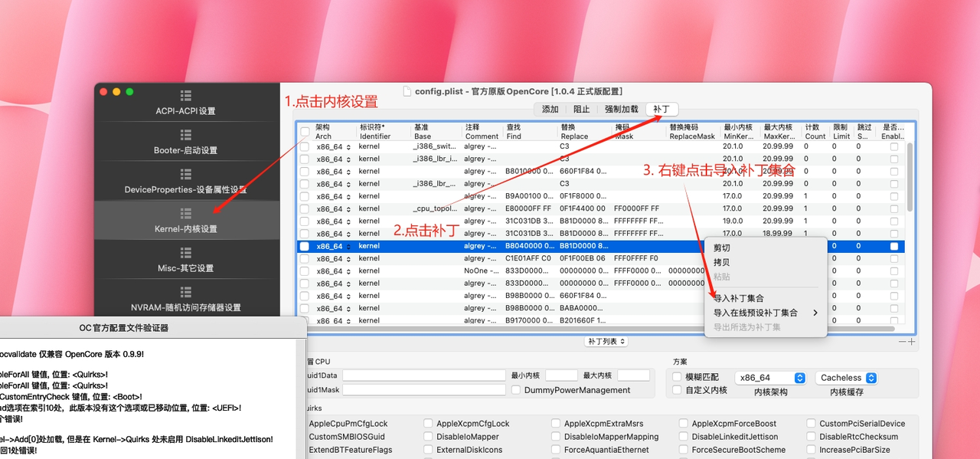This screenshot has width=980, height=459.
Task: Click inside the uid1Data input field
Action: [425, 375]
